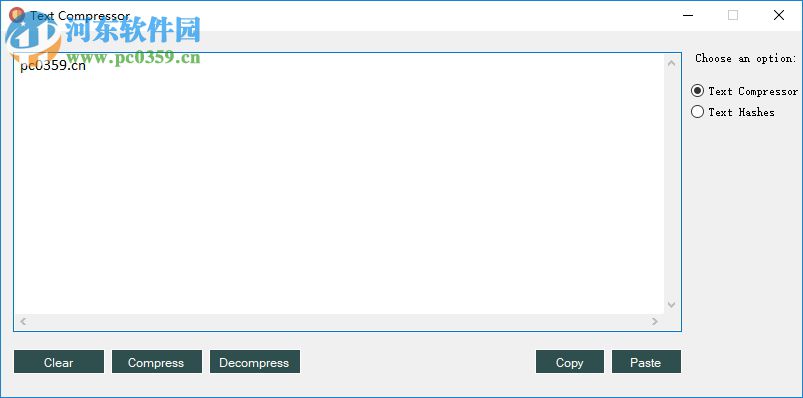This screenshot has width=803, height=398.
Task: Minimize the Text Compressor window
Action: pos(688,15)
